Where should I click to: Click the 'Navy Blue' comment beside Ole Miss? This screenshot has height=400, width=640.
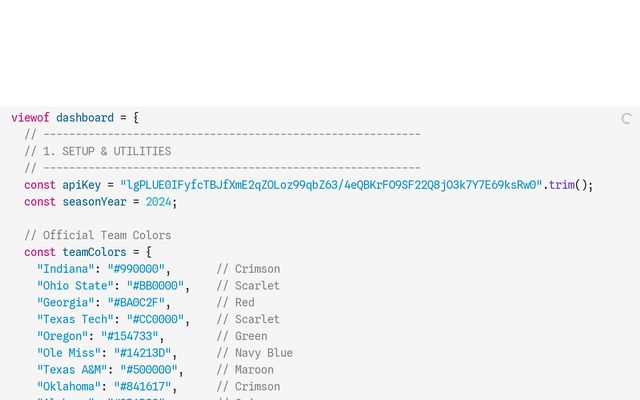(x=264, y=353)
